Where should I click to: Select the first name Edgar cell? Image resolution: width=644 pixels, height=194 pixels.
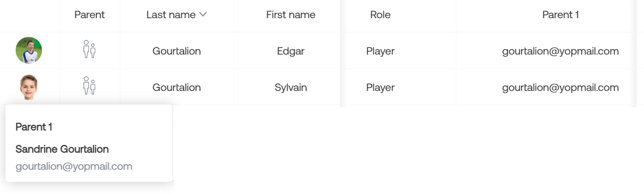(x=291, y=51)
